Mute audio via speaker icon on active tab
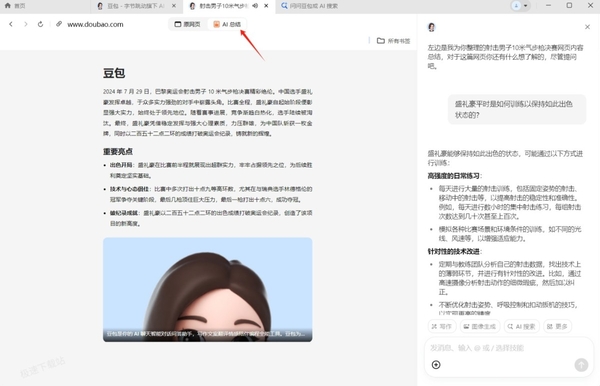The height and width of the screenshot is (386, 600). [x=255, y=6]
